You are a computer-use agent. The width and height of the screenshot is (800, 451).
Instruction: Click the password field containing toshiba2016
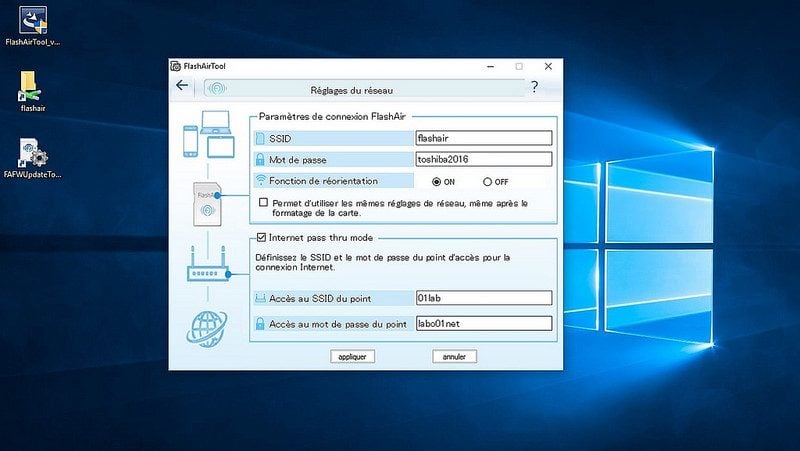click(484, 159)
